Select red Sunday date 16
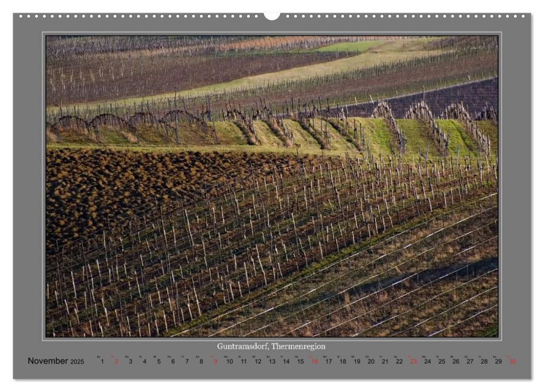Viewport: 544px width, 392px height. tap(314, 362)
